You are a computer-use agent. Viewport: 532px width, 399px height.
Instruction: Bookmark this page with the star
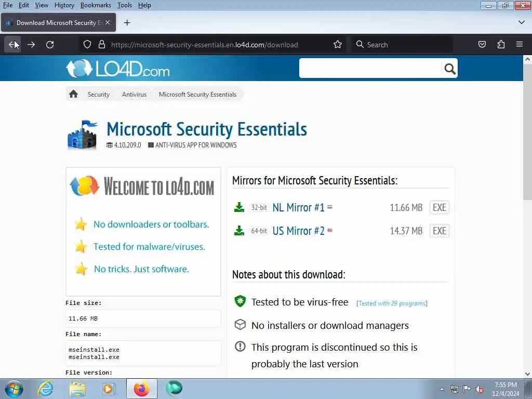(337, 45)
